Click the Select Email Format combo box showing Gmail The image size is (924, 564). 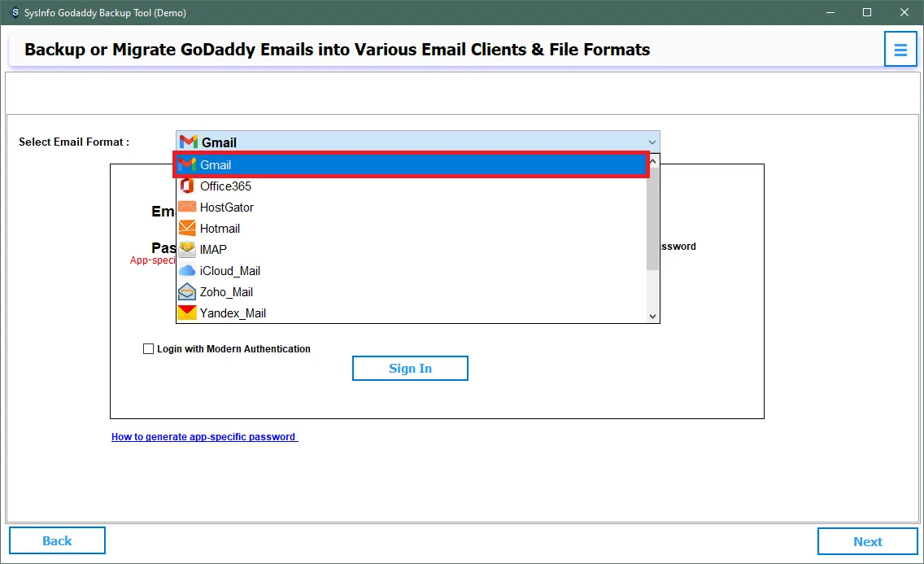(x=418, y=142)
